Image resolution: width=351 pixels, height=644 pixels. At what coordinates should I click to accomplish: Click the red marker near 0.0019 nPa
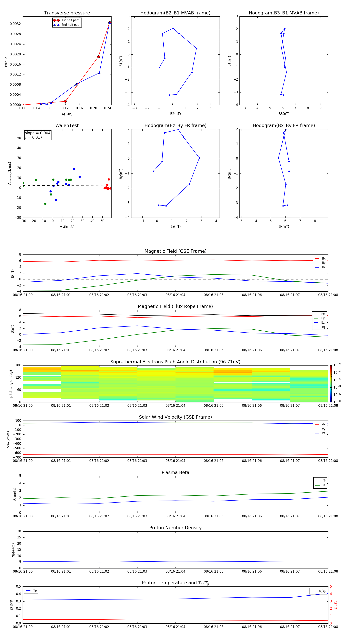98,57
